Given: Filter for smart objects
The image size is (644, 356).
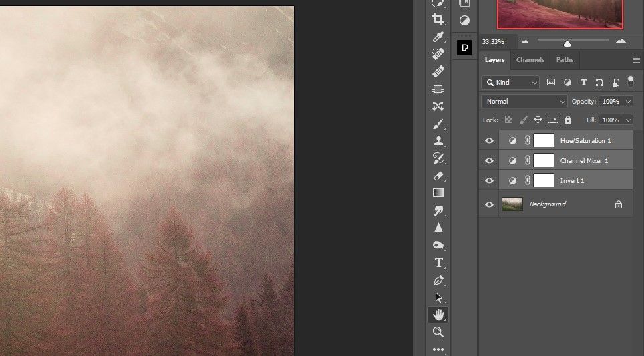Looking at the screenshot, I should [615, 83].
